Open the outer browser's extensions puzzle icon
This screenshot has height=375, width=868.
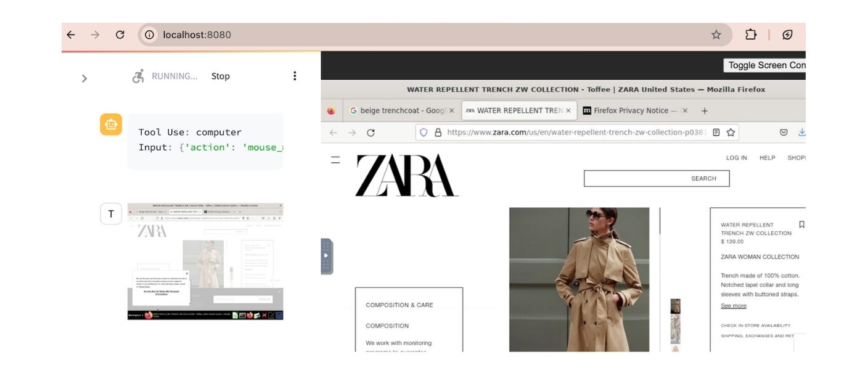(x=750, y=35)
